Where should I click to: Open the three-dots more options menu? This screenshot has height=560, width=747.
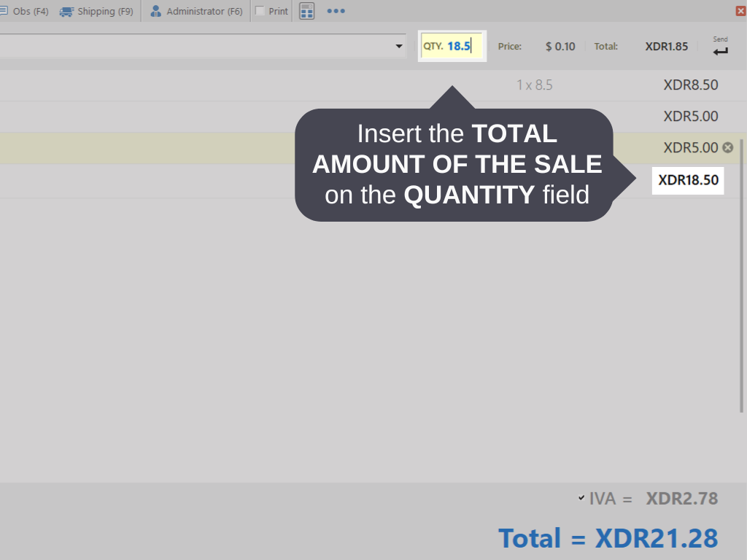(x=336, y=11)
